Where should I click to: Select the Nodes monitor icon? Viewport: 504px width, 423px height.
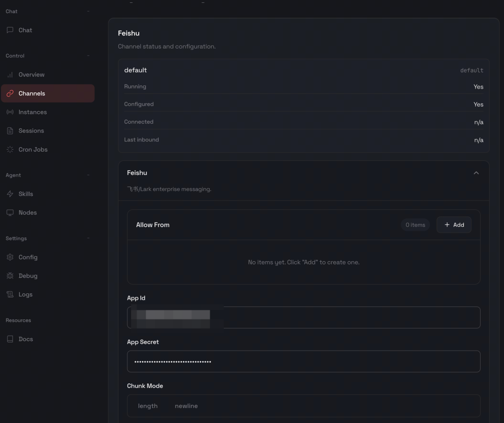tap(10, 212)
